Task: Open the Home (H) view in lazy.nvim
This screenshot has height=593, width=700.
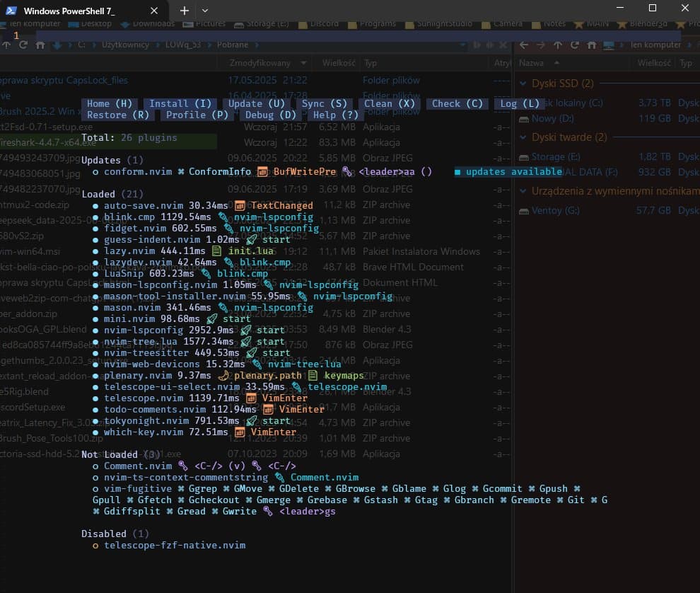Action: [110, 104]
